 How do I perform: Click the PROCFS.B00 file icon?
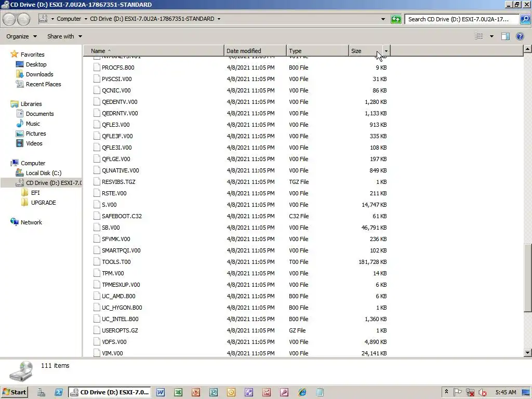coord(97,68)
